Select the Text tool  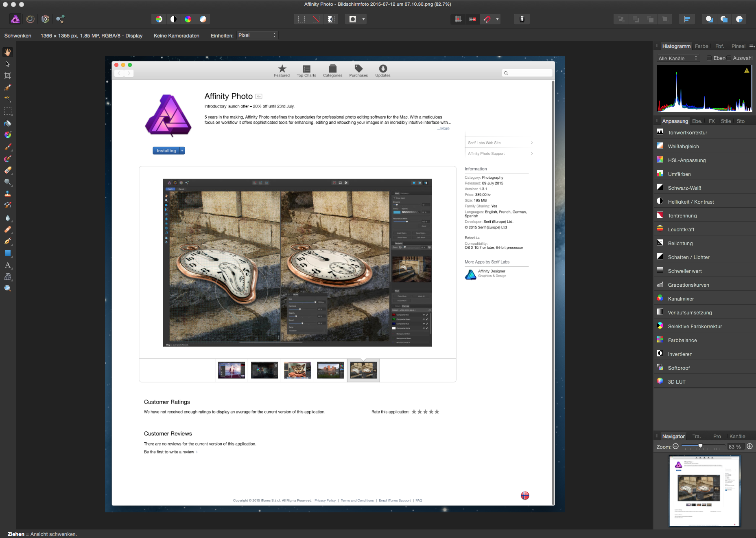pyautogui.click(x=8, y=265)
